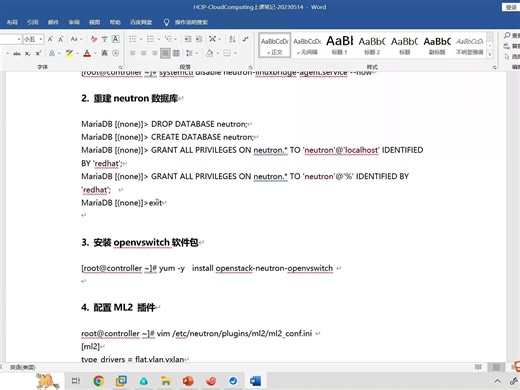Open the Paragraph dialog launcher
Viewport: 520px width, 390px height.
click(x=250, y=67)
